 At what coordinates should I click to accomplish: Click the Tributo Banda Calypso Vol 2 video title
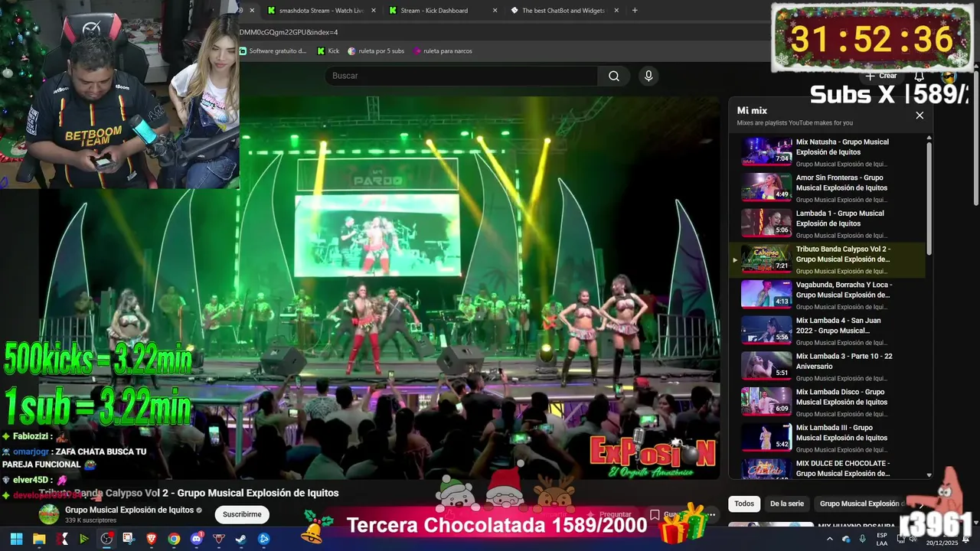point(188,493)
